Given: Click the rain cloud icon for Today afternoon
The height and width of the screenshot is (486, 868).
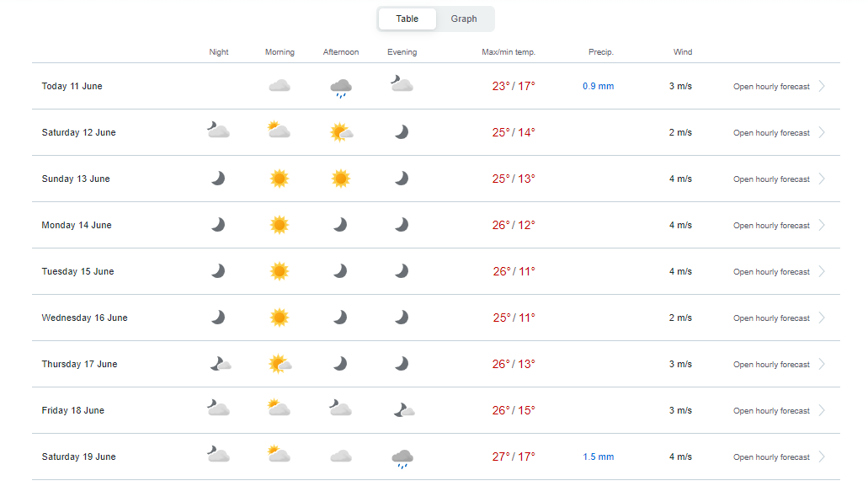Looking at the screenshot, I should [341, 88].
